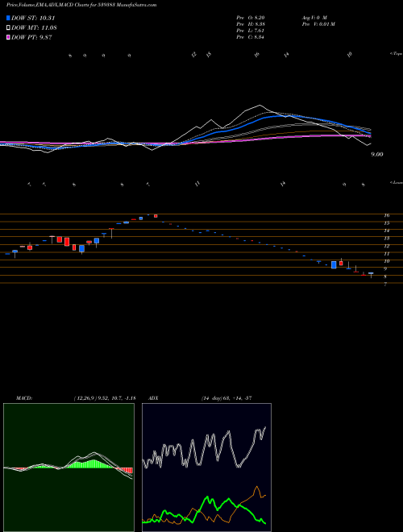Click the 'Pre H: 8.38' value
Screen dimensions: 403x532
pos(251,24)
